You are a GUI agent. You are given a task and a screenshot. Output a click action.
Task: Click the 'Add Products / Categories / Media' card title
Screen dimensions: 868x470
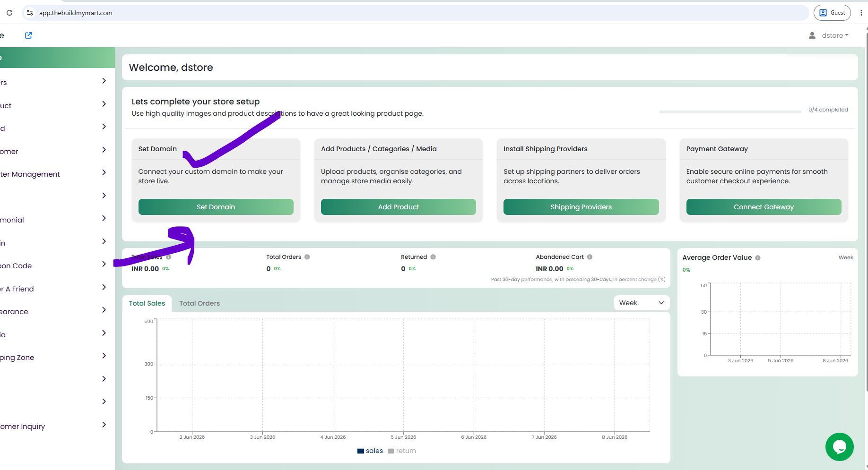[x=379, y=149]
